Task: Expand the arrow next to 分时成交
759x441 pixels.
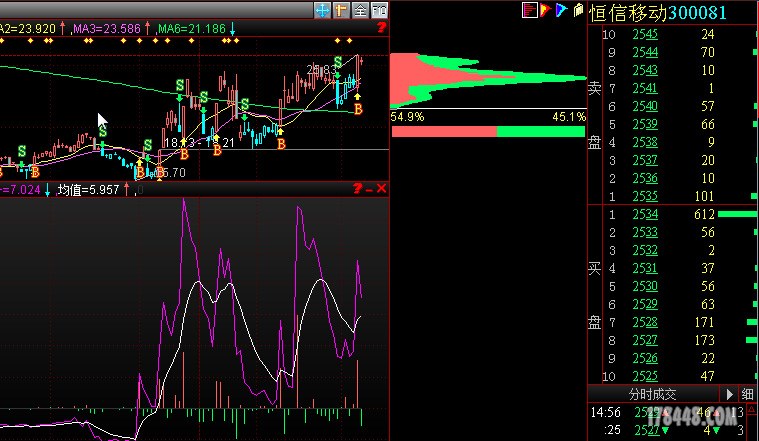Action: (729, 394)
